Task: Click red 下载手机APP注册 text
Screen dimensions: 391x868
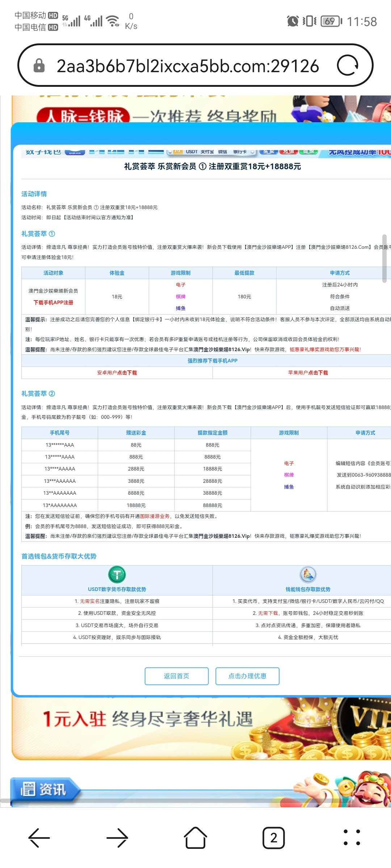Action: point(53,302)
